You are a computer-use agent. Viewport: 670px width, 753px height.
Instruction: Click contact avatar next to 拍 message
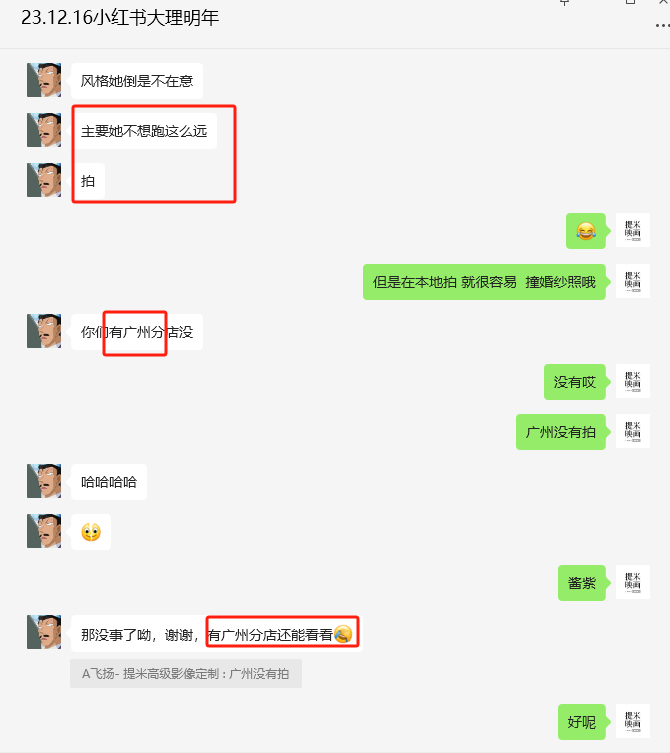44,180
